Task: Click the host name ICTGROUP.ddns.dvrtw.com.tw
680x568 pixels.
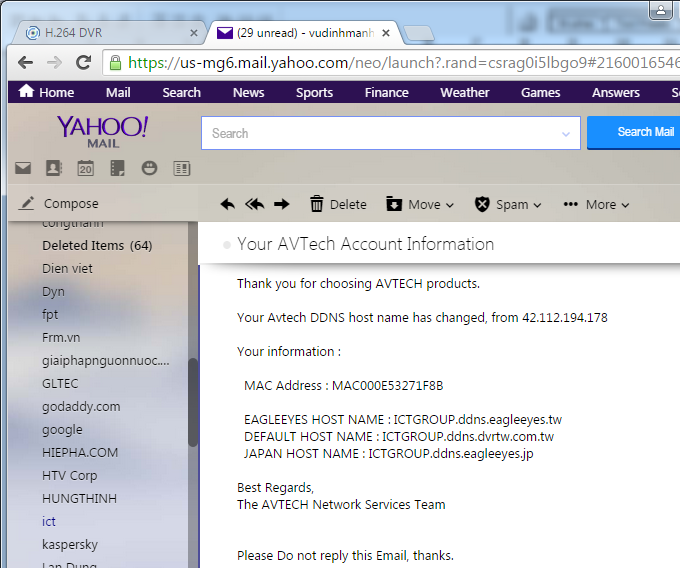Action: pyautogui.click(x=468, y=437)
